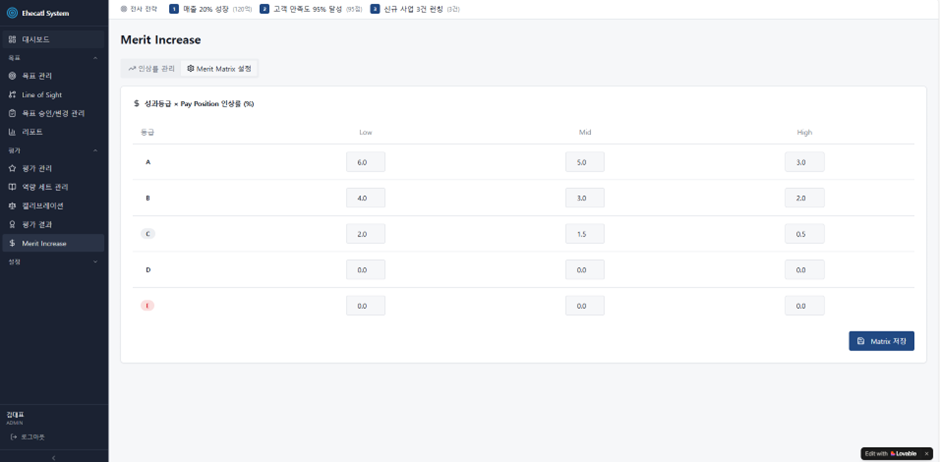Click grade A Mid input showing 5.0
Image resolution: width=940 pixels, height=462 pixels.
click(585, 162)
